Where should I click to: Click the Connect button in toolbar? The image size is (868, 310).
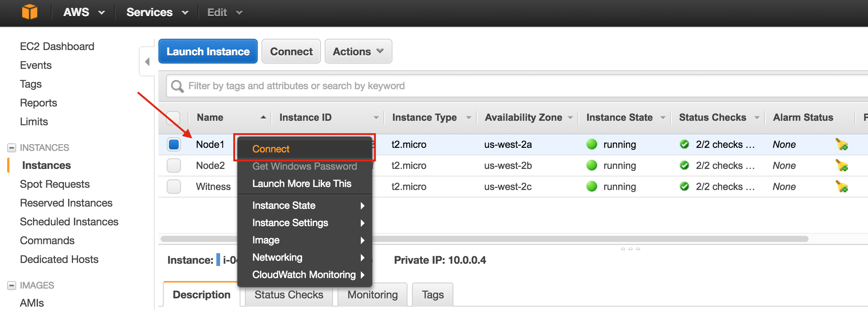click(291, 52)
